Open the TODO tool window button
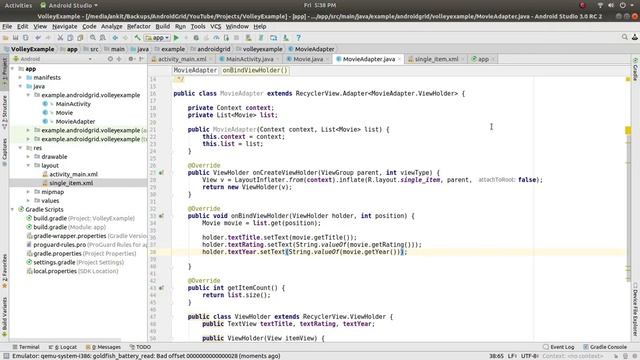The image size is (640, 360). (140, 347)
